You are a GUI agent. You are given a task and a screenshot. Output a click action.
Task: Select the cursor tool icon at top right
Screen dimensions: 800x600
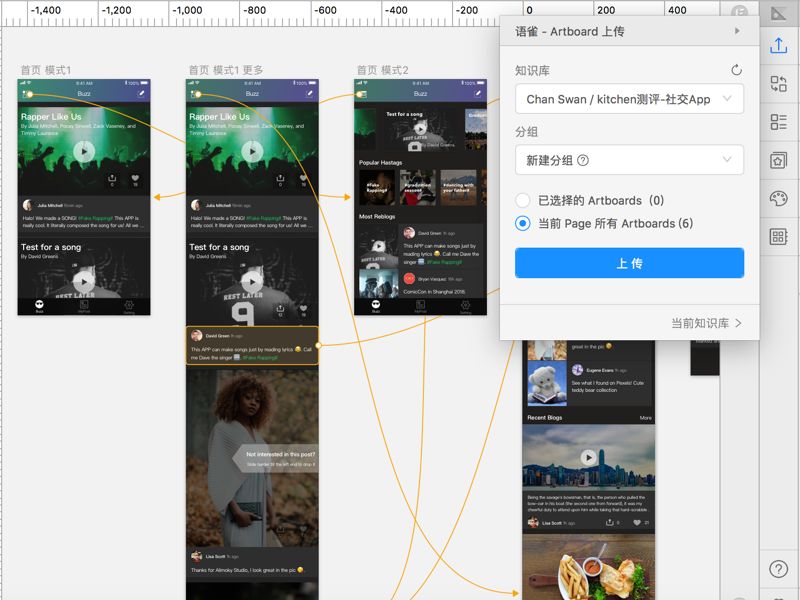coord(779,14)
